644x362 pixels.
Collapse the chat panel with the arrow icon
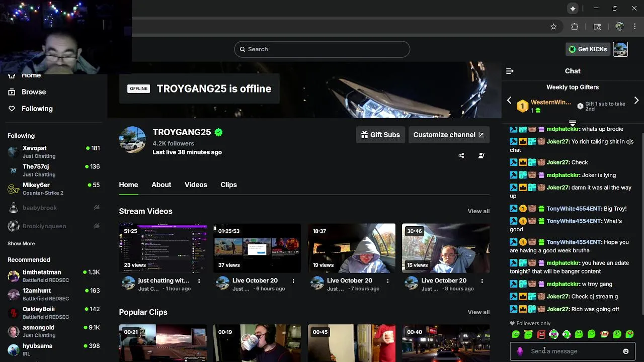(x=510, y=71)
